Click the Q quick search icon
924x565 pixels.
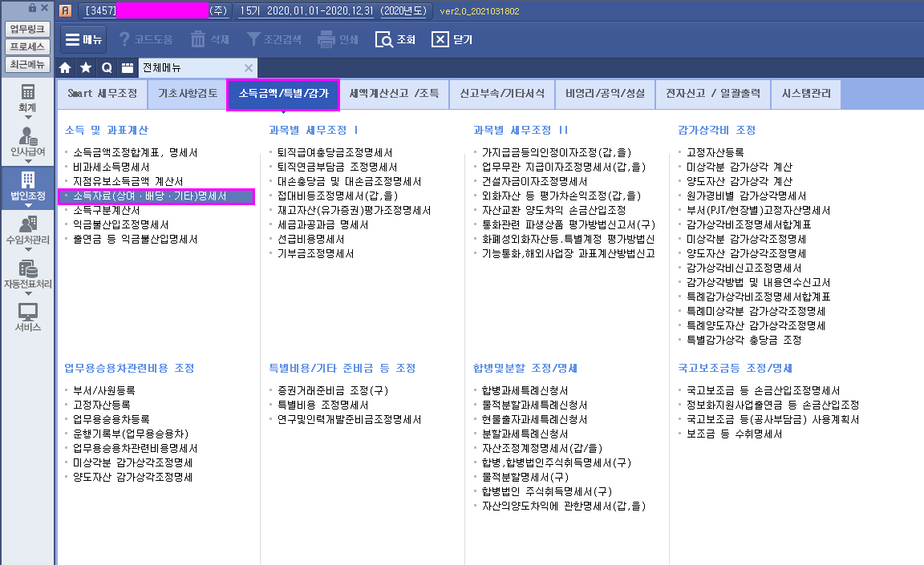pyautogui.click(x=106, y=68)
